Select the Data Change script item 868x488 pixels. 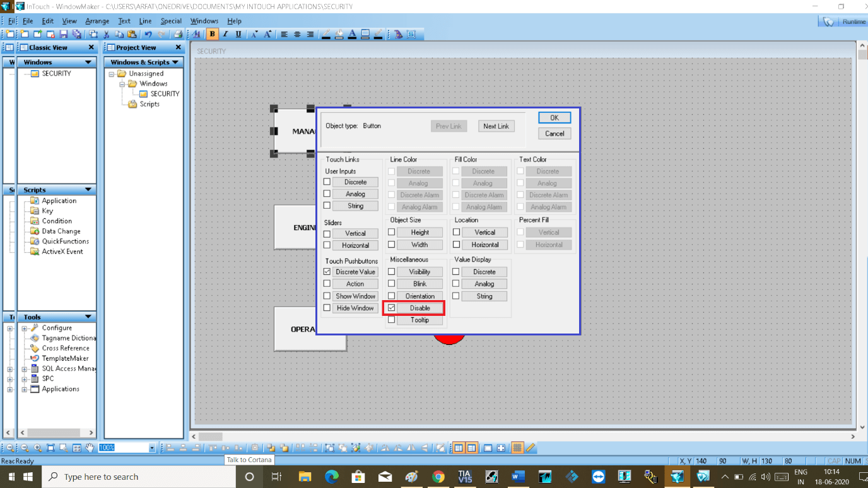[x=61, y=231]
